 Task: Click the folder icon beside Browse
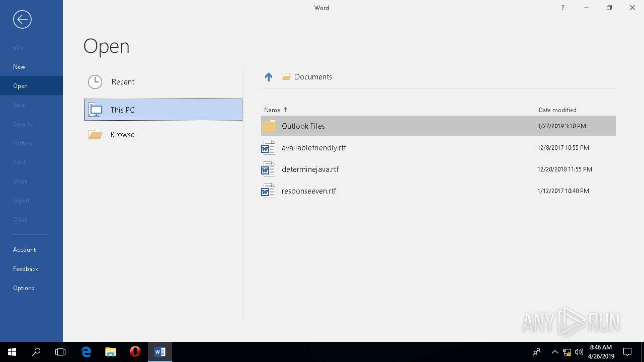tap(95, 134)
